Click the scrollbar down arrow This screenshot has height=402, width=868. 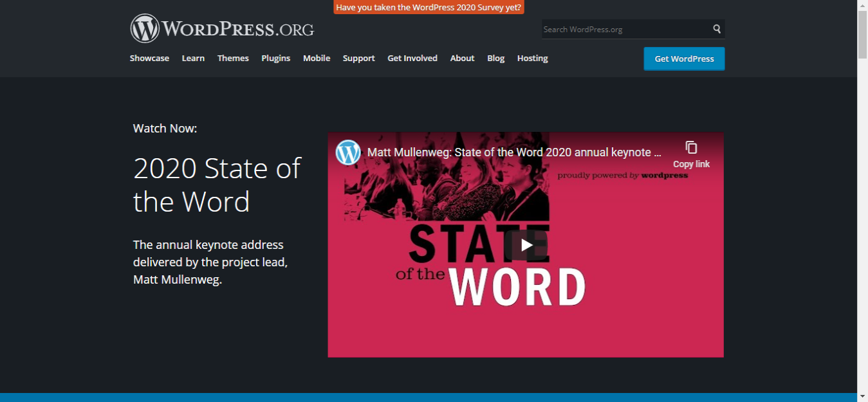863,396
